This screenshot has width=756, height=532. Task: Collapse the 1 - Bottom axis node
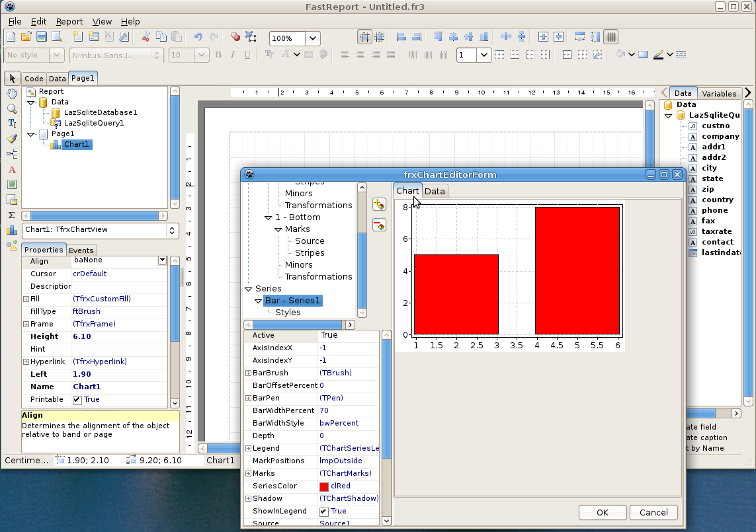(269, 217)
